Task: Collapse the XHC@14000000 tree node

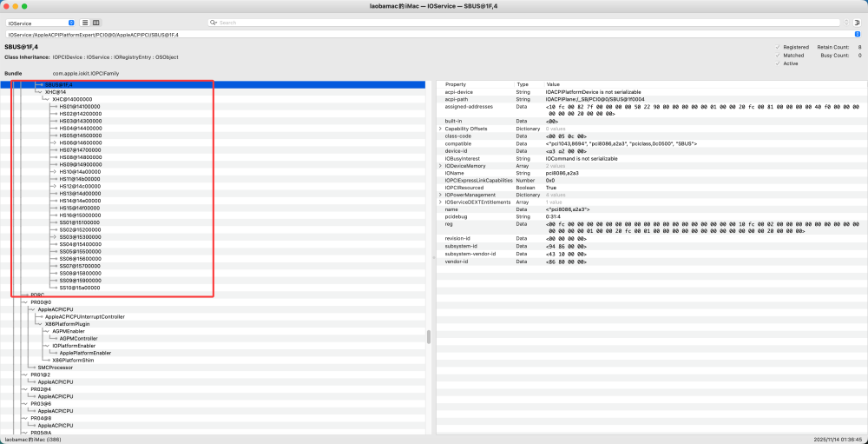Action: [45, 99]
